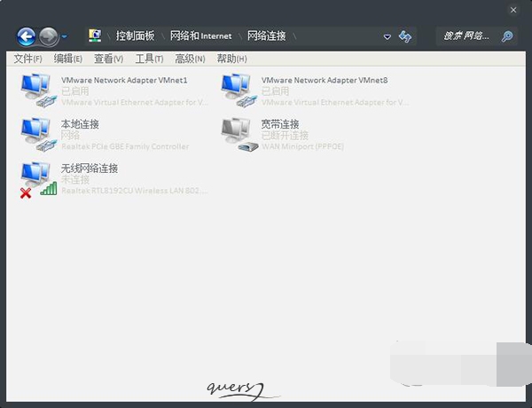Click the 已断开连接 status text
Viewport: 532px width, 408px height.
click(285, 136)
